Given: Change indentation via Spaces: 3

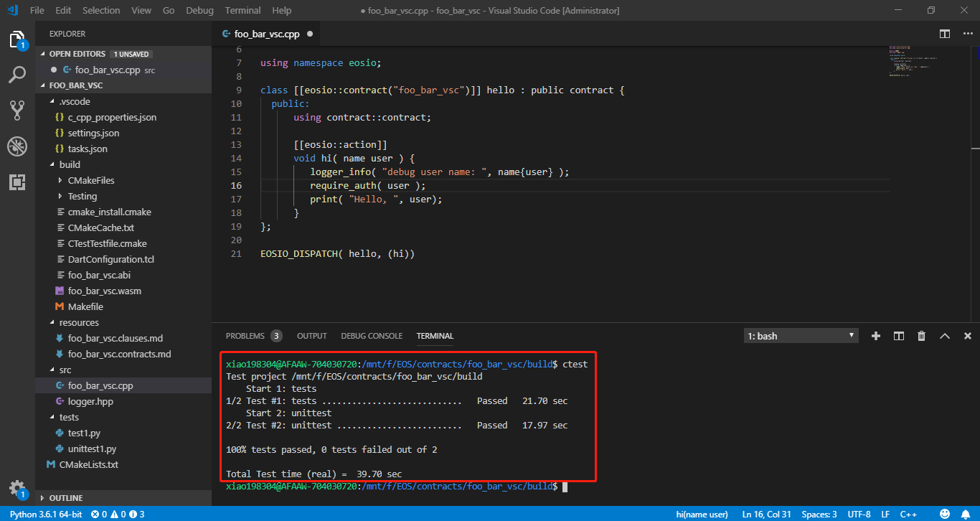Looking at the screenshot, I should [819, 515].
